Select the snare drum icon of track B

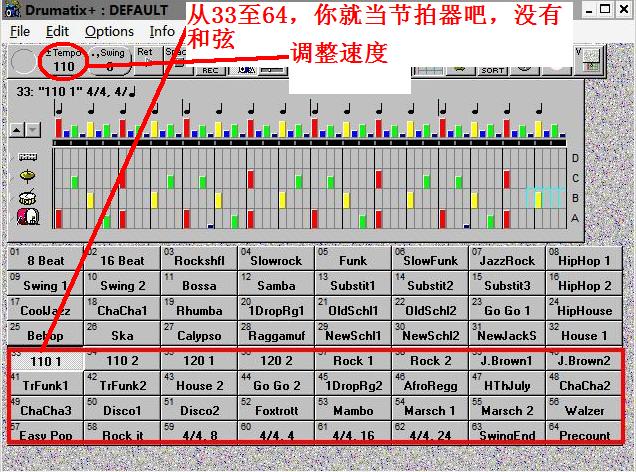click(x=28, y=197)
